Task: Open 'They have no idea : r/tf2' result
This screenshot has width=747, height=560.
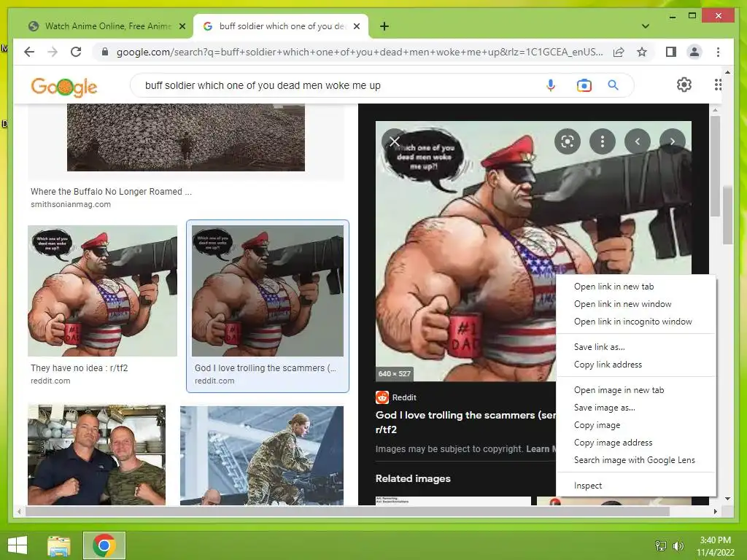Action: [79, 368]
